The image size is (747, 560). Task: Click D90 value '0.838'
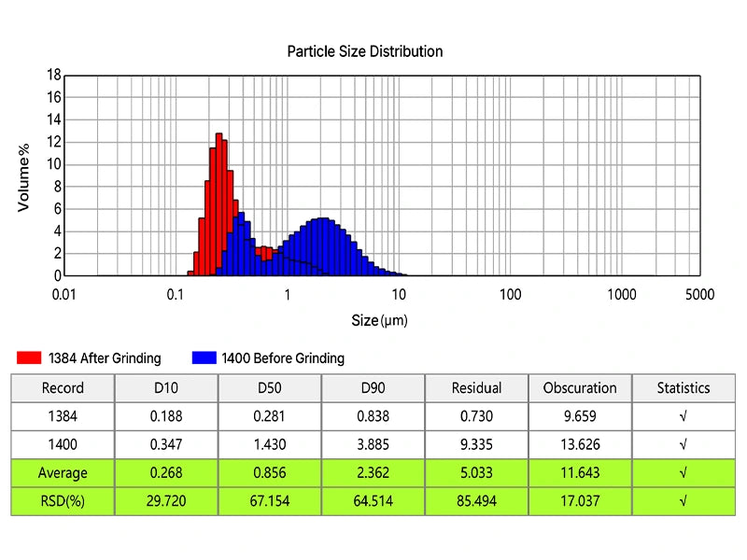(373, 416)
